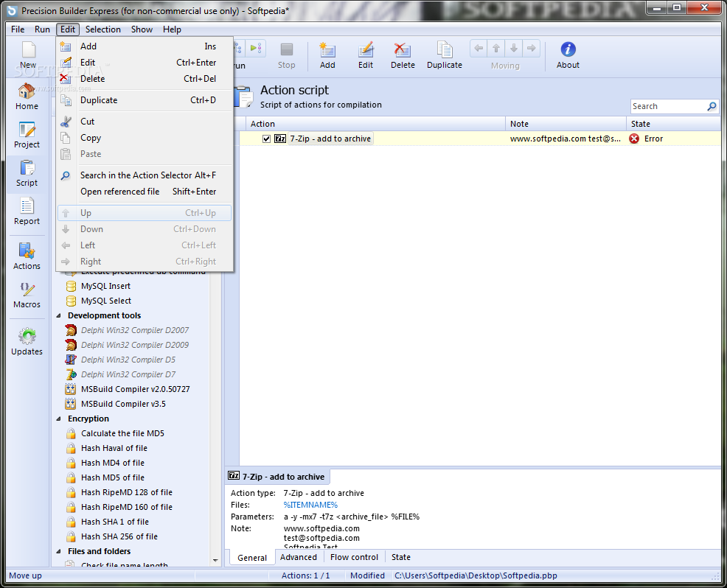
Task: Click the Edit toolbar icon with pencil
Action: [x=366, y=49]
